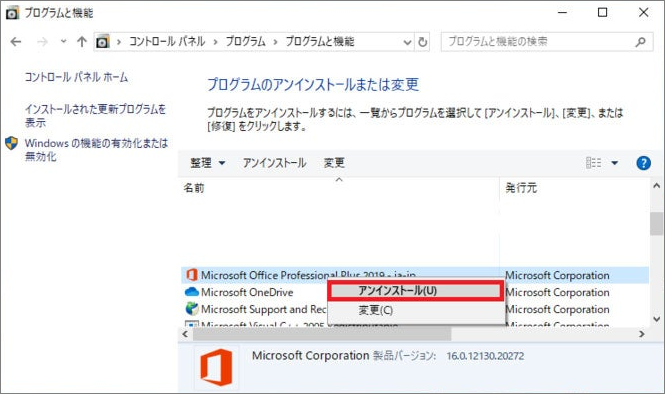
Task: Open コントロール パネル ホーム link
Action: (76, 77)
